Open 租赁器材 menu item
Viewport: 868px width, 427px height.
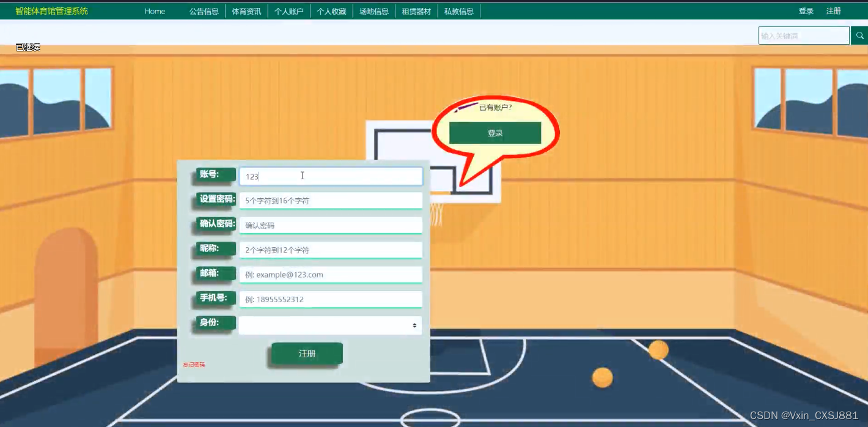[416, 11]
